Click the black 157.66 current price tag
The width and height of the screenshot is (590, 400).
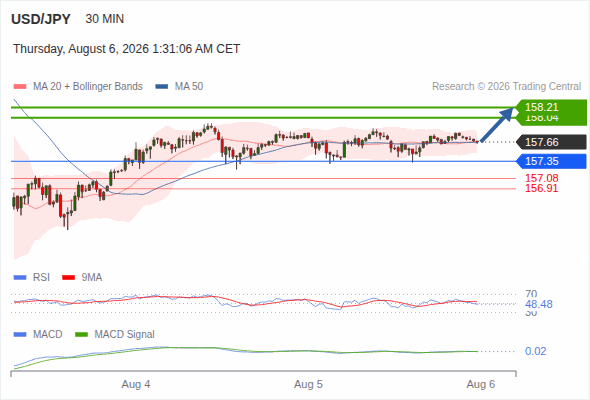551,142
